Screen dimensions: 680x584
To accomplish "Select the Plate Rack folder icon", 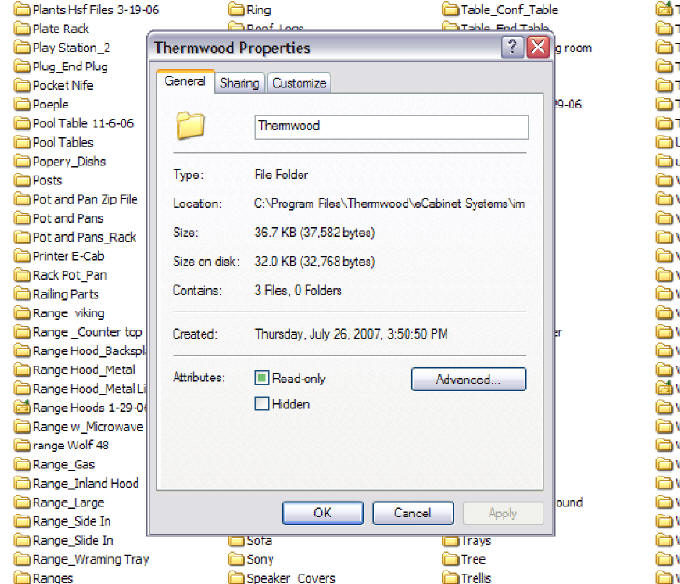I will point(22,28).
